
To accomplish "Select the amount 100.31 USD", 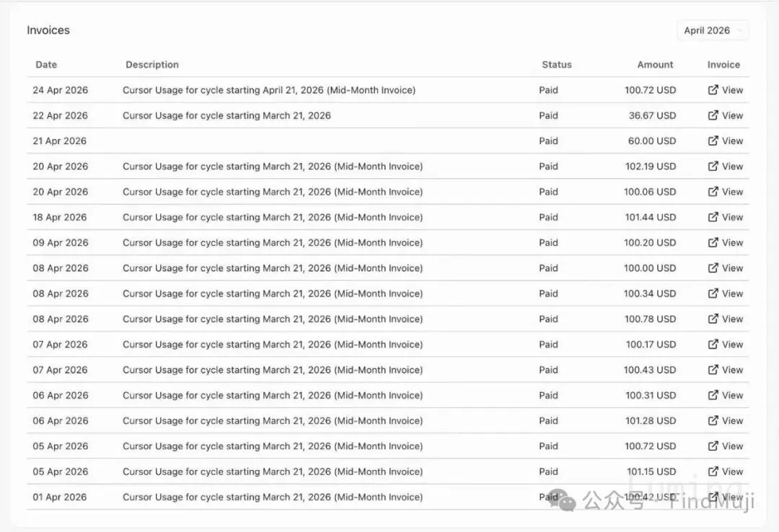I will [x=651, y=395].
